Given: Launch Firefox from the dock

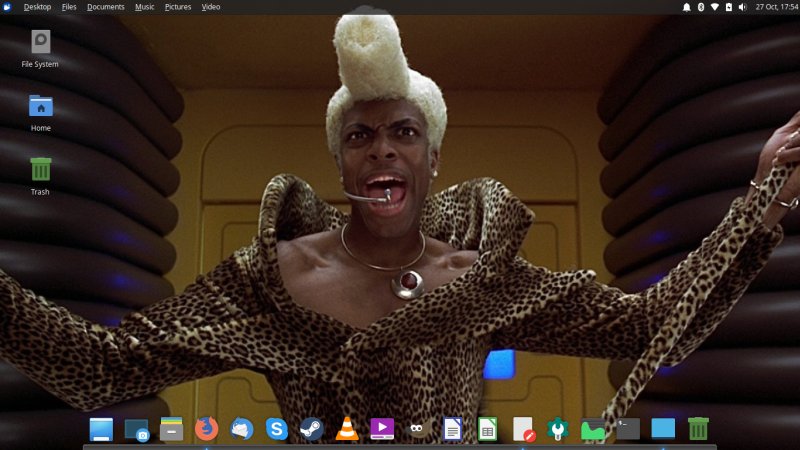Looking at the screenshot, I should point(207,429).
